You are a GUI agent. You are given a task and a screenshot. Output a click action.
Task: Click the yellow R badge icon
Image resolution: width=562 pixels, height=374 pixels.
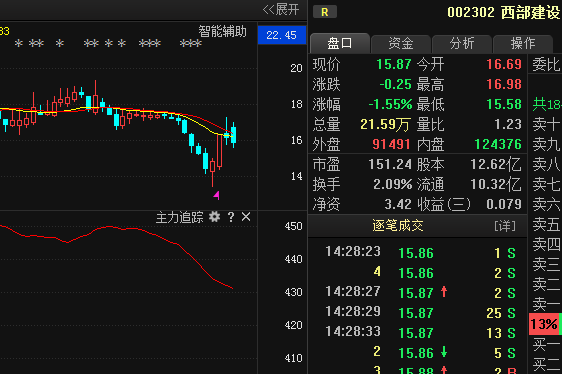(x=325, y=12)
